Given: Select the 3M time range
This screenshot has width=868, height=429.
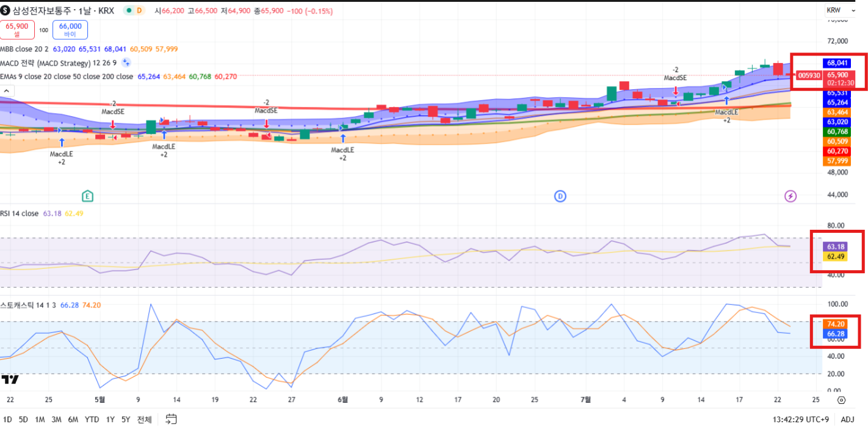Looking at the screenshot, I should [x=56, y=419].
